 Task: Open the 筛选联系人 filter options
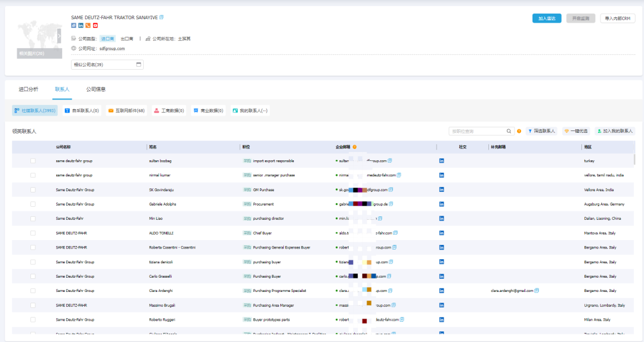click(541, 131)
